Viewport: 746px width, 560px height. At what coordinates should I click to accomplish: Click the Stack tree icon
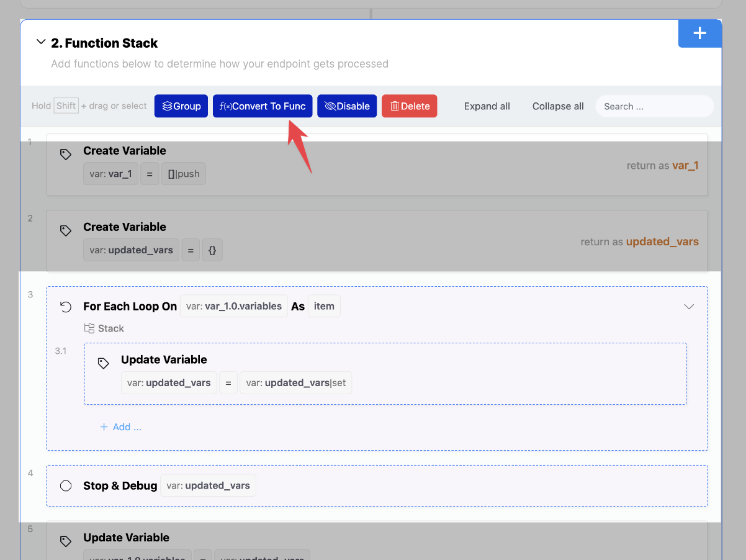click(89, 328)
